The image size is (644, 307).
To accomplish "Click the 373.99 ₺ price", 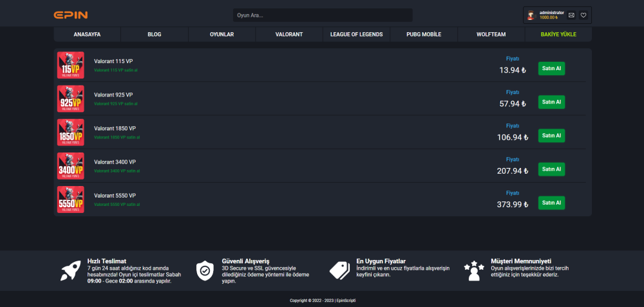I will click(x=513, y=205).
